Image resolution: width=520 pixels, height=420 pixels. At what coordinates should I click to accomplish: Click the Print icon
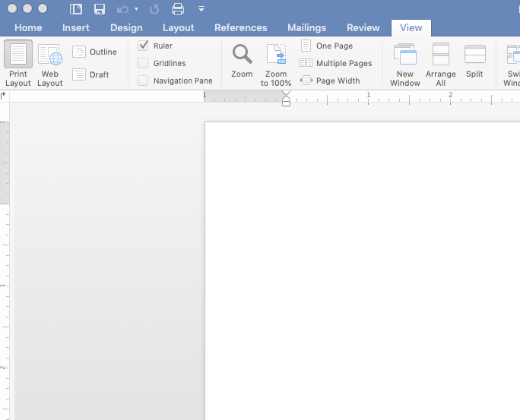click(178, 9)
